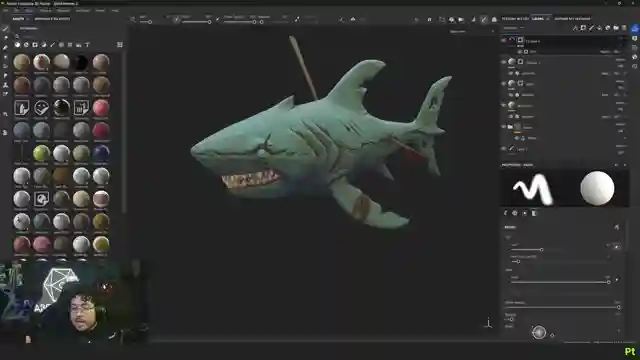Open the channel dropdown below the Layers tab
This screenshot has height=360, width=640.
(x=513, y=28)
